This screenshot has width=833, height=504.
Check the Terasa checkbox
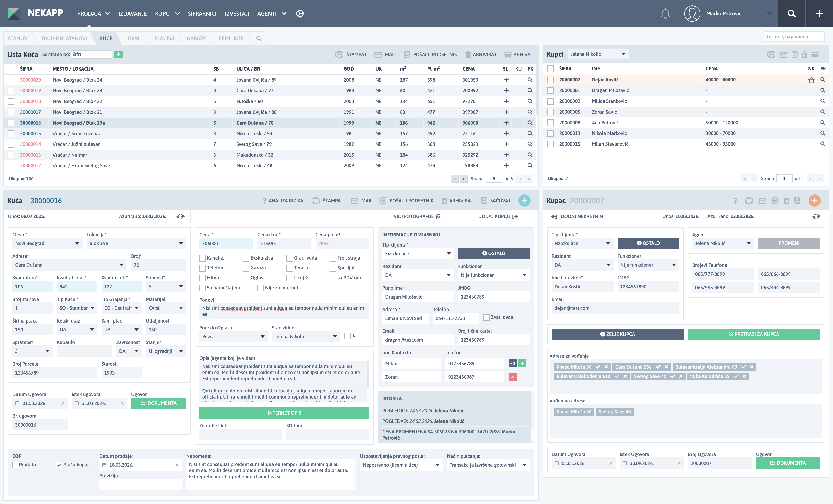[289, 268]
